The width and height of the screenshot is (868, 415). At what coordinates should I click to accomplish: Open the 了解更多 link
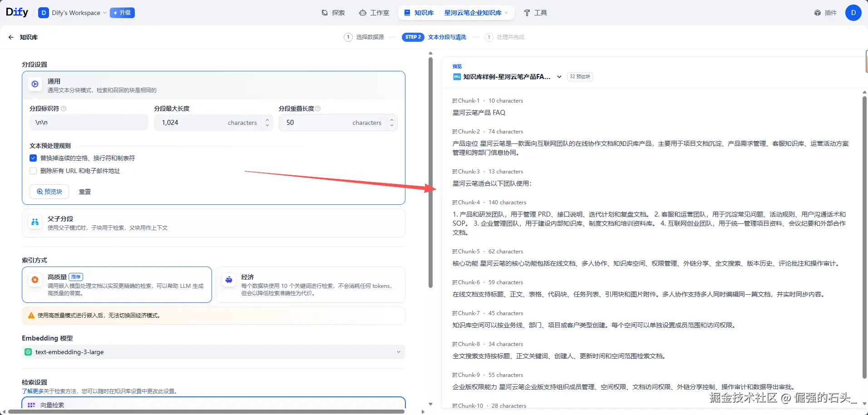33,391
